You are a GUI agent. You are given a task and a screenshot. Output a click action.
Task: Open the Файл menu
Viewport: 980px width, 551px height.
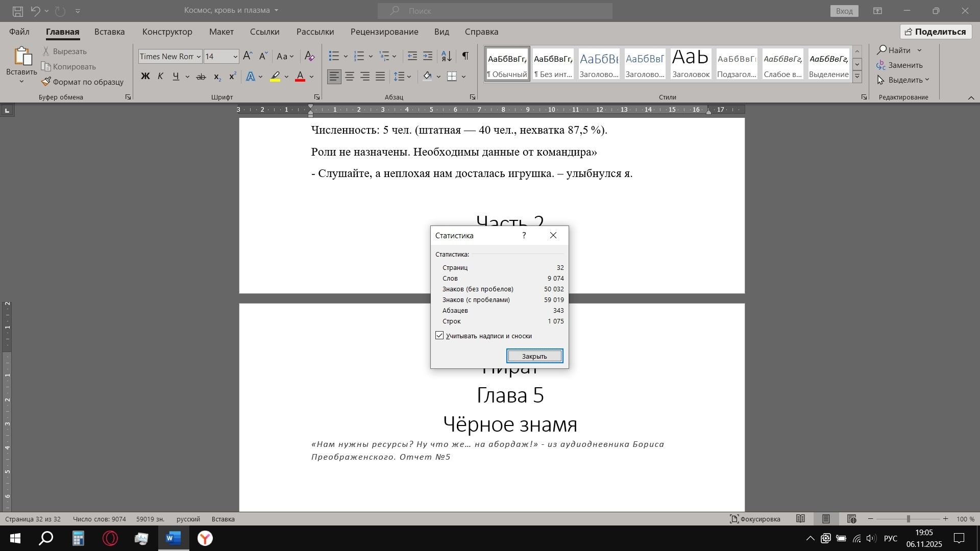click(19, 32)
